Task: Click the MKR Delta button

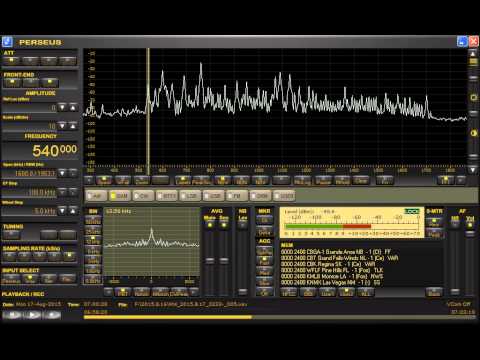Action: (x=264, y=232)
